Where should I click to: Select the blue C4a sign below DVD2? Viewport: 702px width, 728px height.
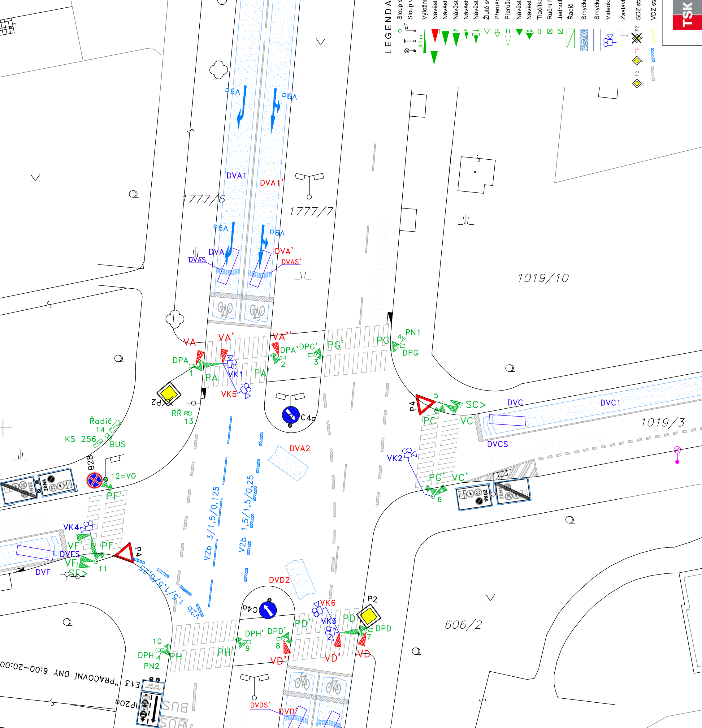coord(268,610)
